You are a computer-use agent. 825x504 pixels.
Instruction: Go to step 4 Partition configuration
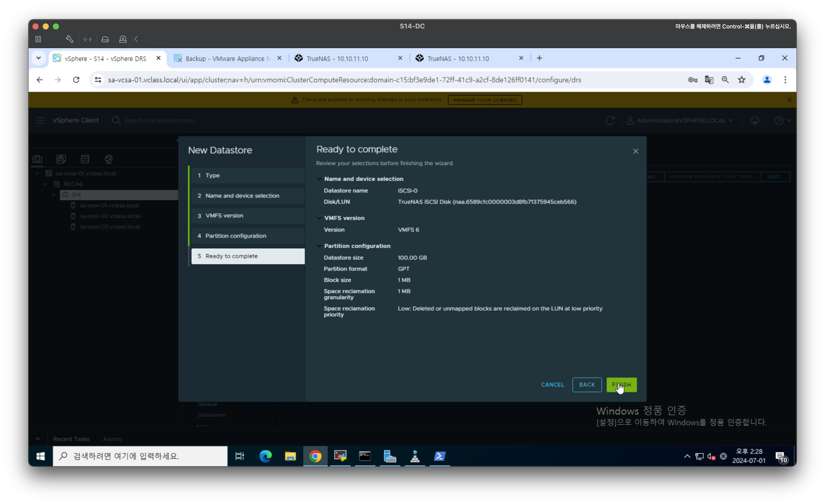coord(236,236)
